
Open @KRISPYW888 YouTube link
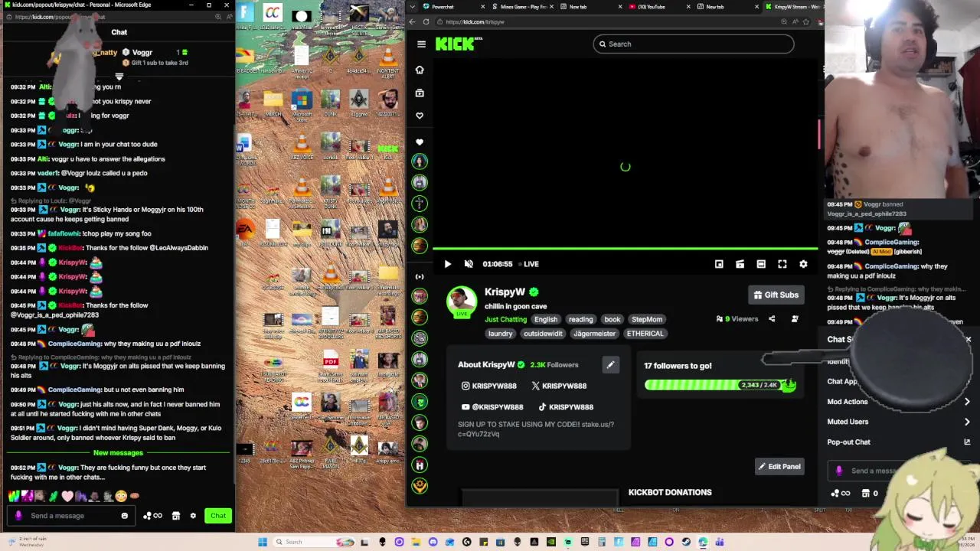pyautogui.click(x=492, y=407)
